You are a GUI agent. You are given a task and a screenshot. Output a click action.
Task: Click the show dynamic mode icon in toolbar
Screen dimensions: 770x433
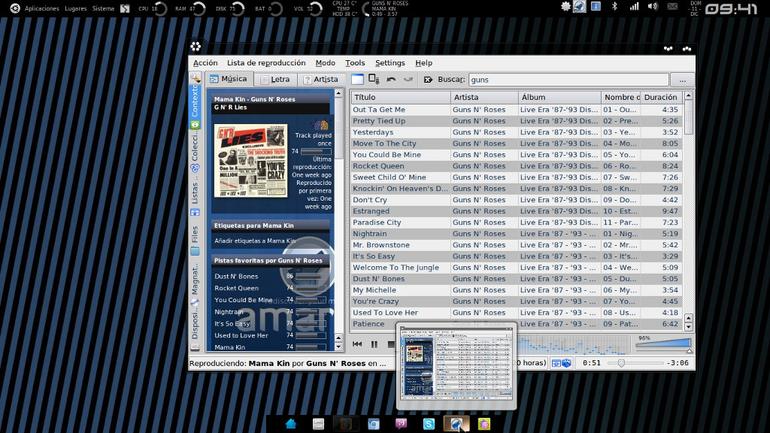[374, 79]
